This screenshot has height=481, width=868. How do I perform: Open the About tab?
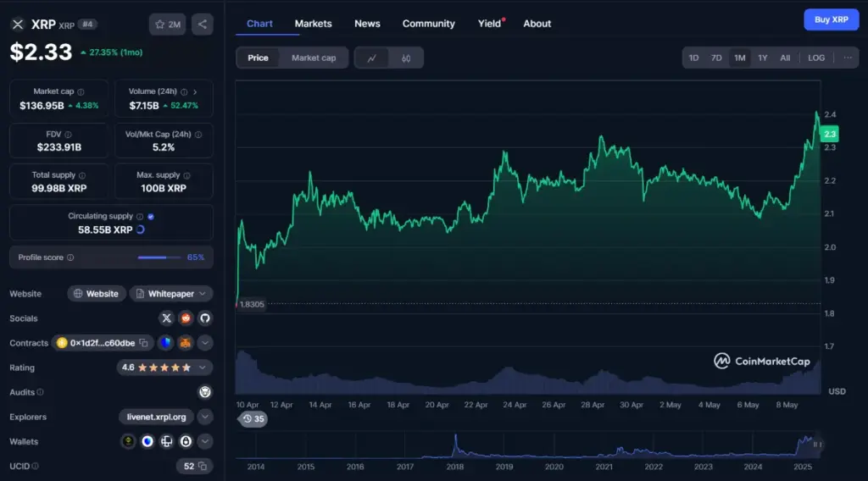tap(537, 24)
